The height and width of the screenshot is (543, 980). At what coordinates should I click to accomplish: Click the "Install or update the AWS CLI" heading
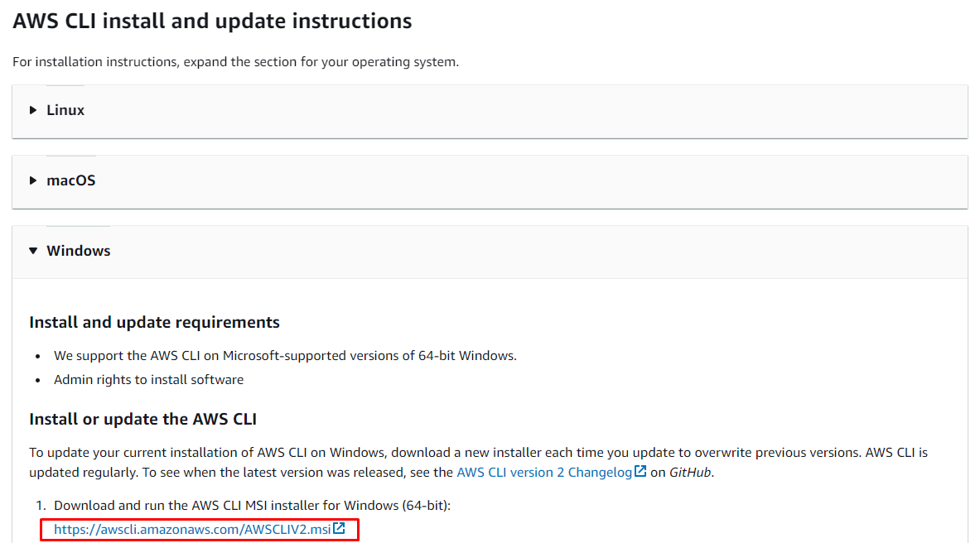(142, 419)
